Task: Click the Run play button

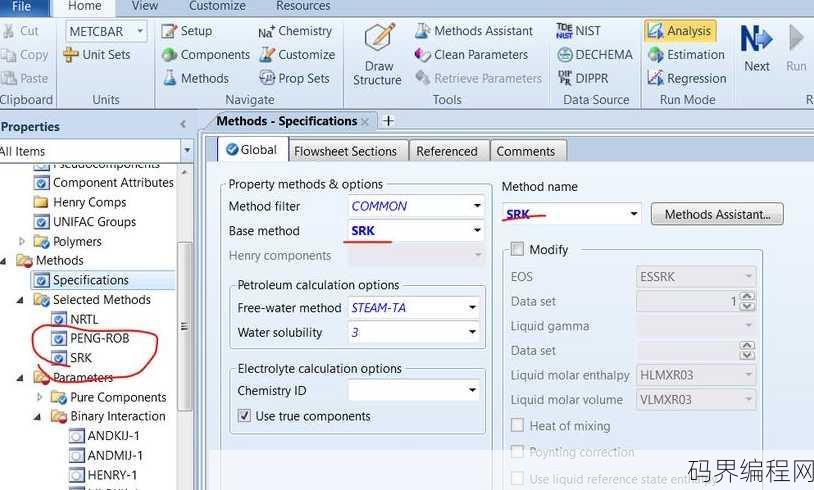Action: tap(796, 48)
